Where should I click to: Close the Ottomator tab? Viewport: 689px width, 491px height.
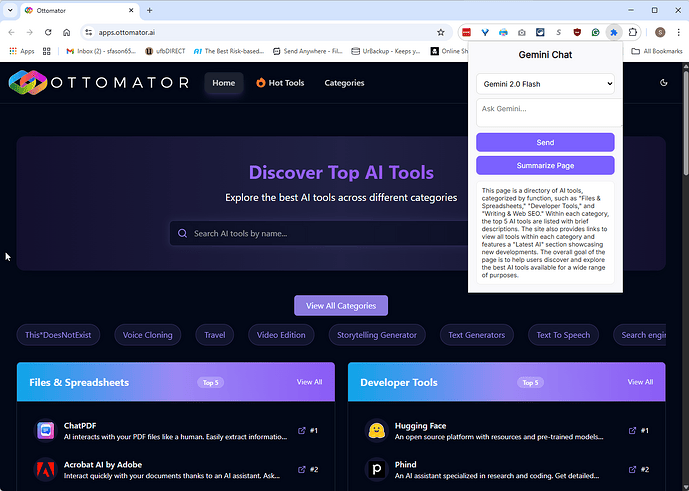coord(131,10)
